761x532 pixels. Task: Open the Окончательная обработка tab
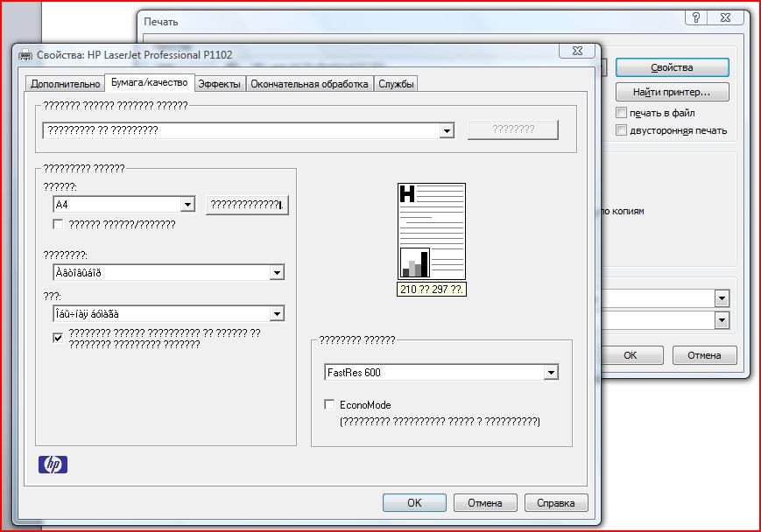click(x=309, y=84)
